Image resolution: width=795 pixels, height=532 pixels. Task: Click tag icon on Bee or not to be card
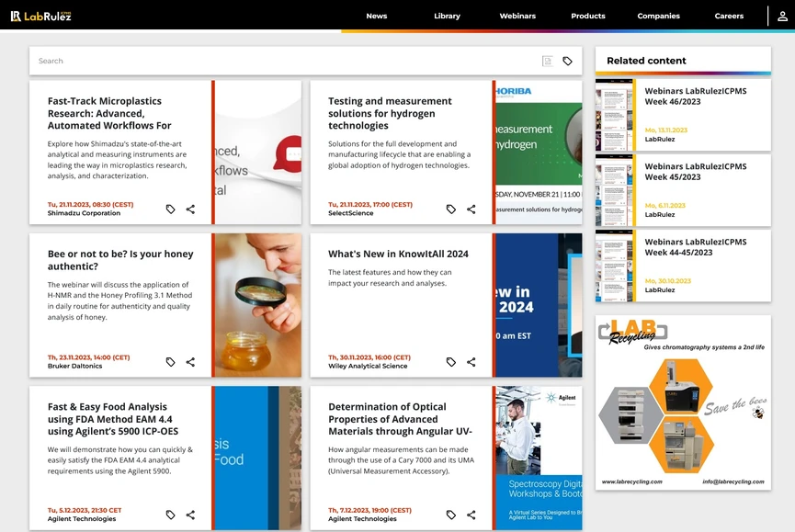point(170,362)
